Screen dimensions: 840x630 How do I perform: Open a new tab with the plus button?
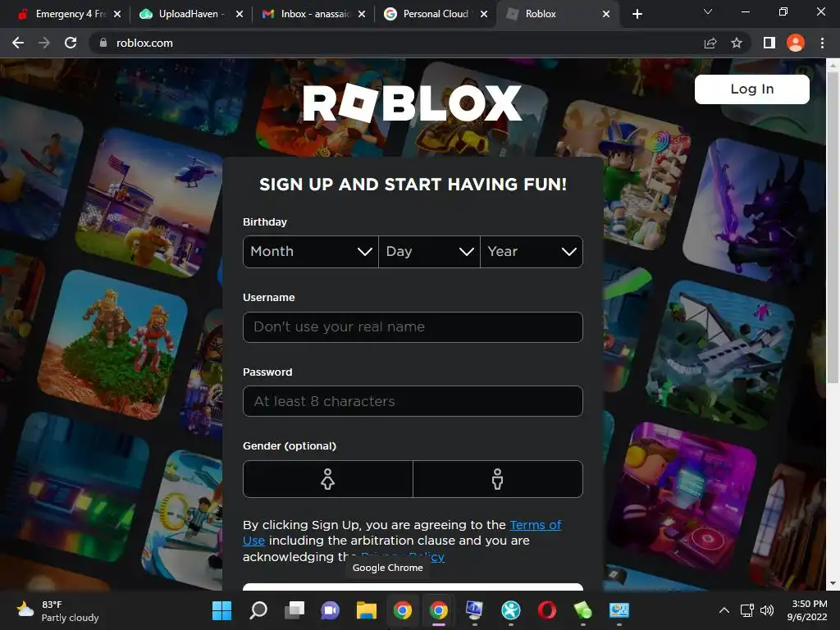coord(637,14)
